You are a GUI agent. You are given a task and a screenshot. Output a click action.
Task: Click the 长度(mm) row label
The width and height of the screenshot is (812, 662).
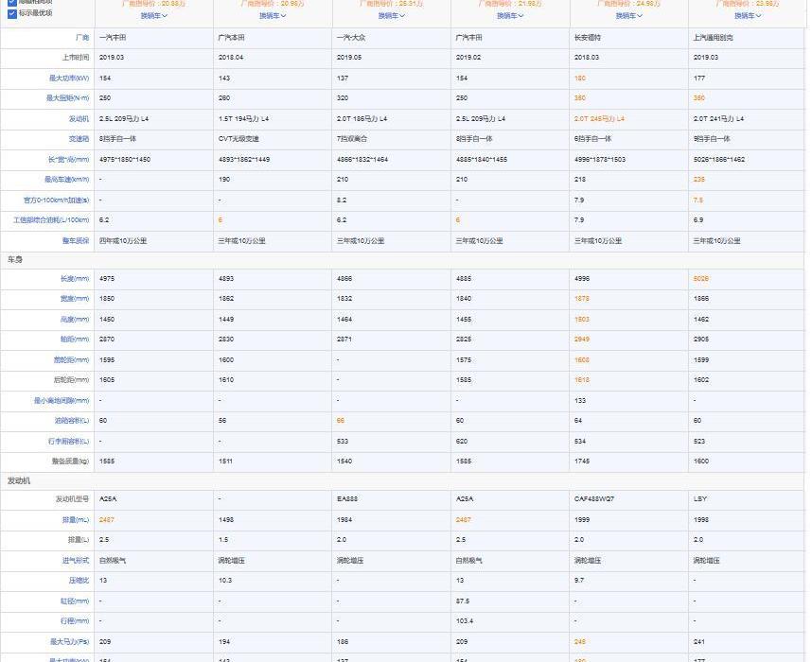click(x=75, y=279)
